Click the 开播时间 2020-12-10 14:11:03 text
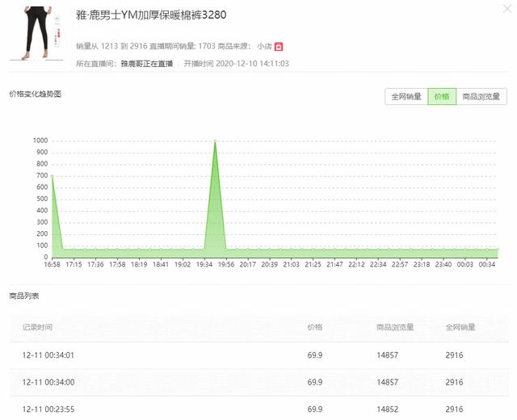 tap(236, 64)
